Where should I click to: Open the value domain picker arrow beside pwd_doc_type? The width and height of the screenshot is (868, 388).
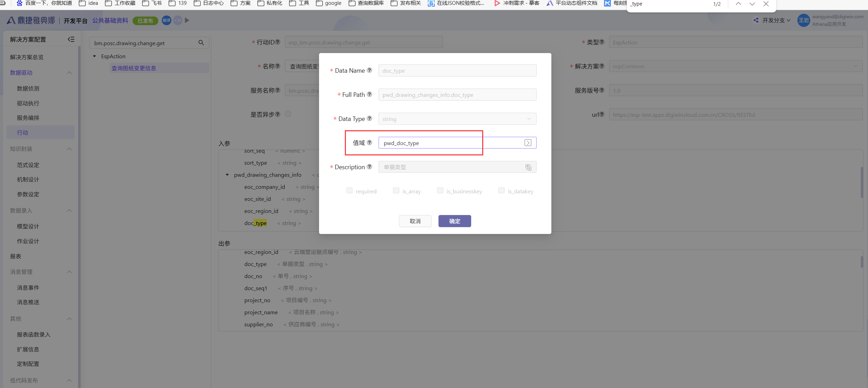(x=528, y=142)
